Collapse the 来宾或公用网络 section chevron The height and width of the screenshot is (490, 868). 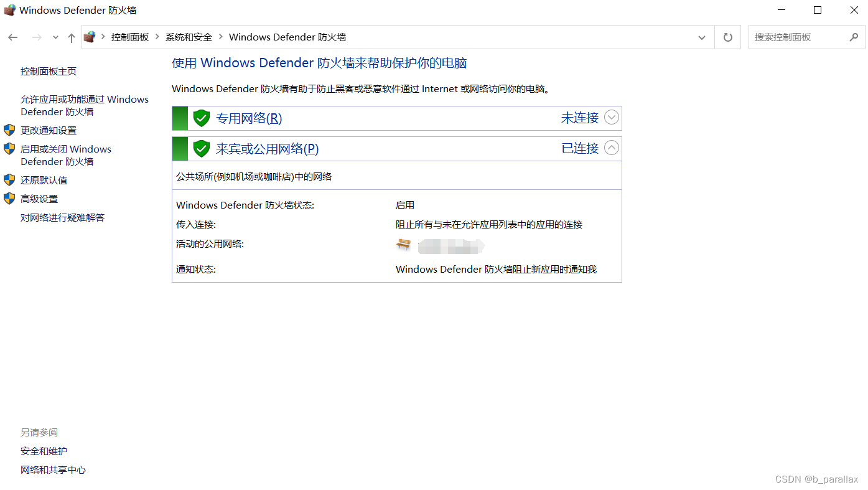pyautogui.click(x=612, y=148)
